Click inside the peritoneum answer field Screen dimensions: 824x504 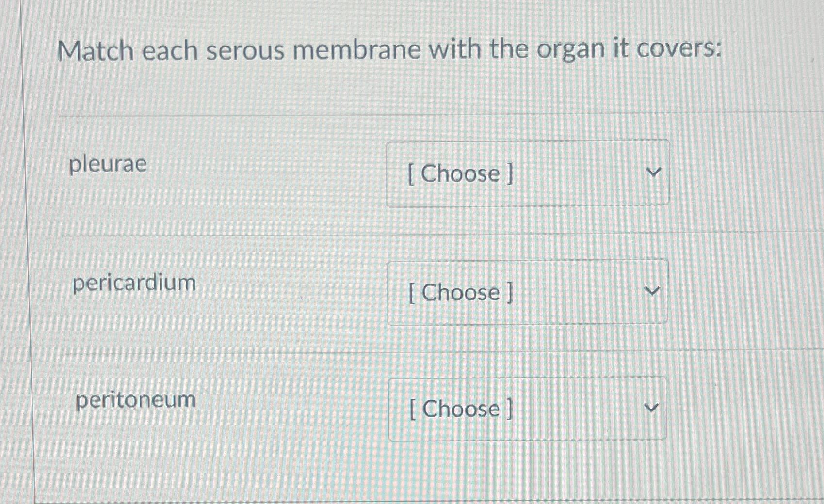pos(529,409)
